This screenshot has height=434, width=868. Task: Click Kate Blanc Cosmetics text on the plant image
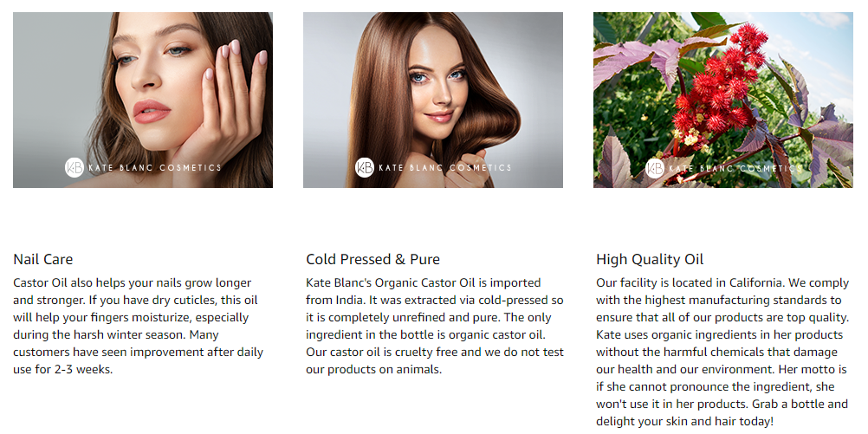pos(735,168)
